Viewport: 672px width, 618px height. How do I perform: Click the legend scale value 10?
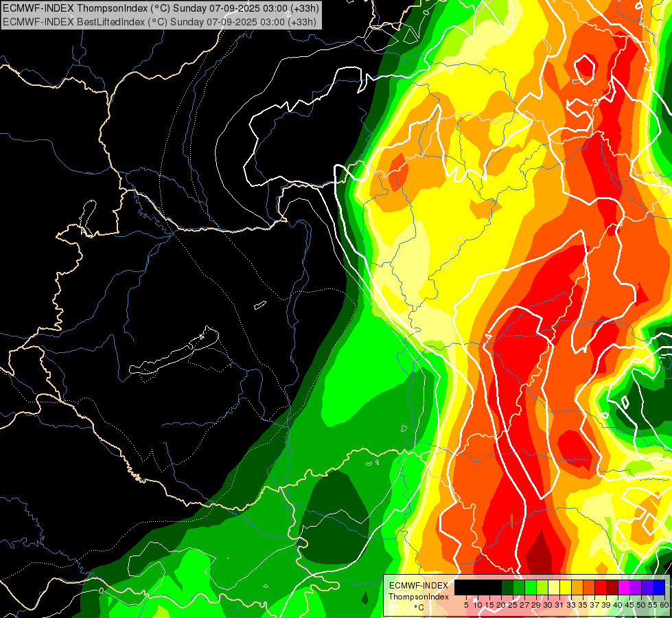pyautogui.click(x=478, y=605)
